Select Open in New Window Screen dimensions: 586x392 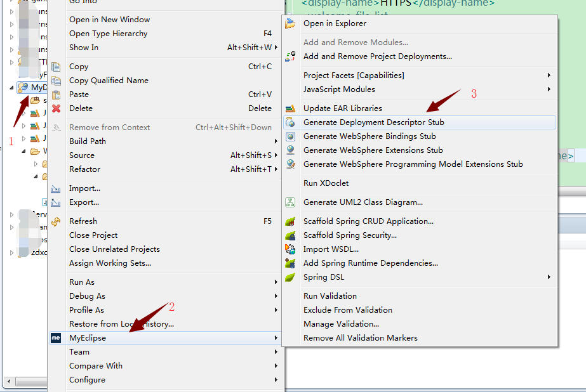tap(109, 20)
